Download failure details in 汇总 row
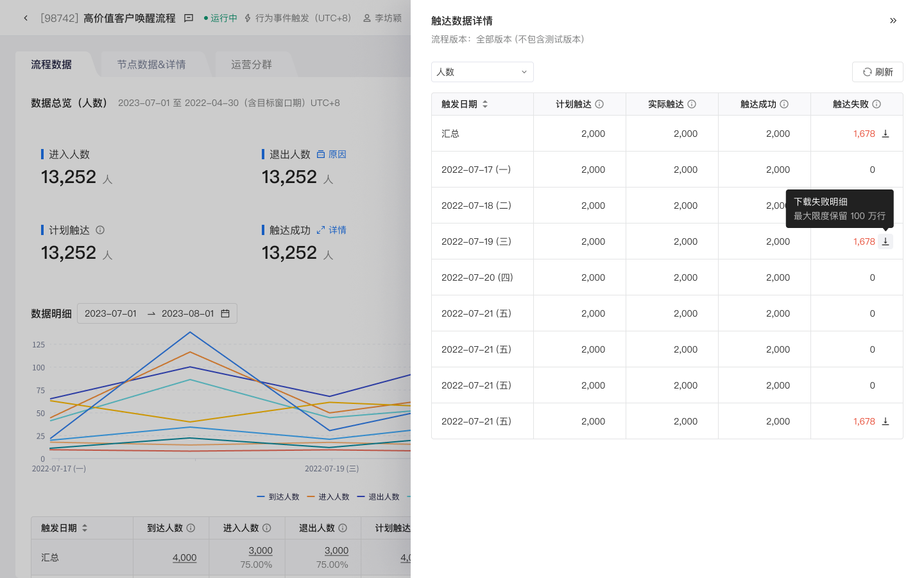924x578 pixels. 886,134
